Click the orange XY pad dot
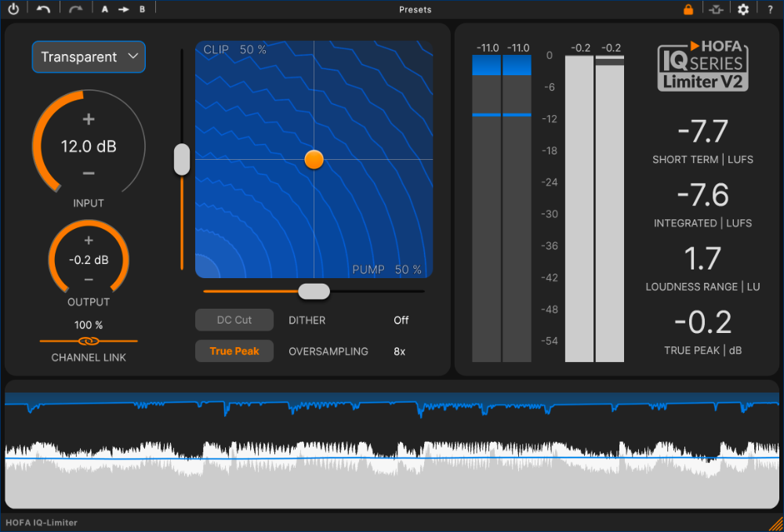 (x=314, y=160)
